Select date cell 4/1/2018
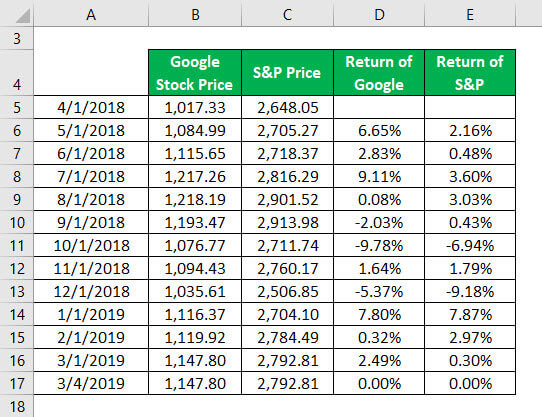Image resolution: width=542 pixels, height=417 pixels. pyautogui.click(x=91, y=107)
